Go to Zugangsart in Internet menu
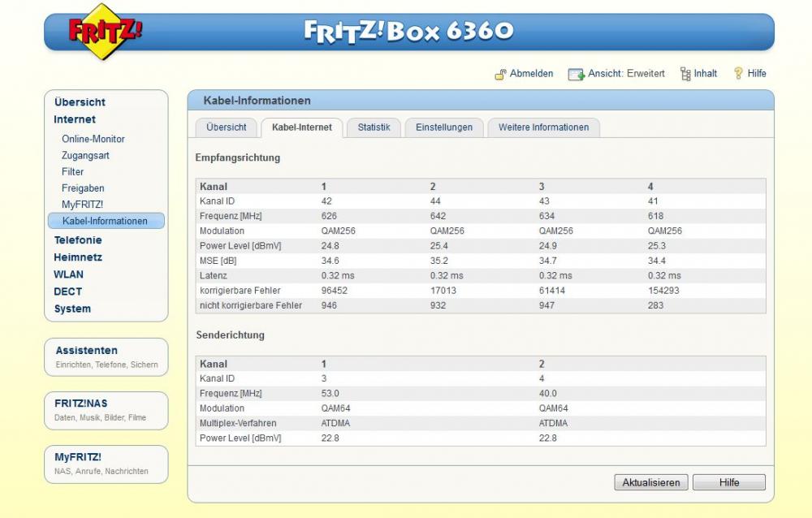812x518 pixels. [x=85, y=155]
